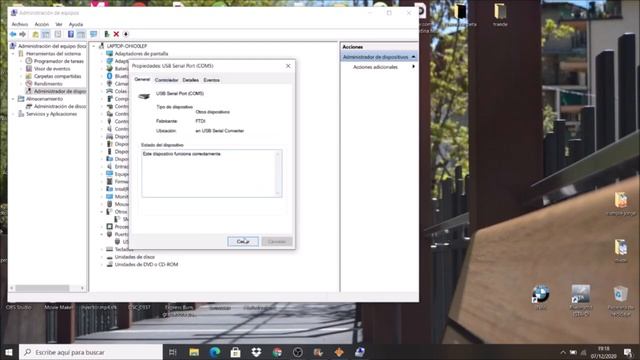Expand Unidades de disco category

point(102,257)
